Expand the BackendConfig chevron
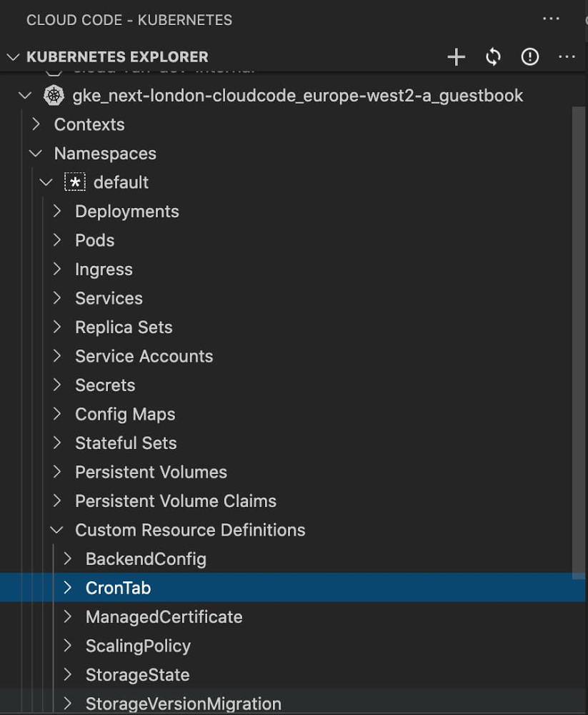Screen dimensions: 588x715 pos(67,558)
